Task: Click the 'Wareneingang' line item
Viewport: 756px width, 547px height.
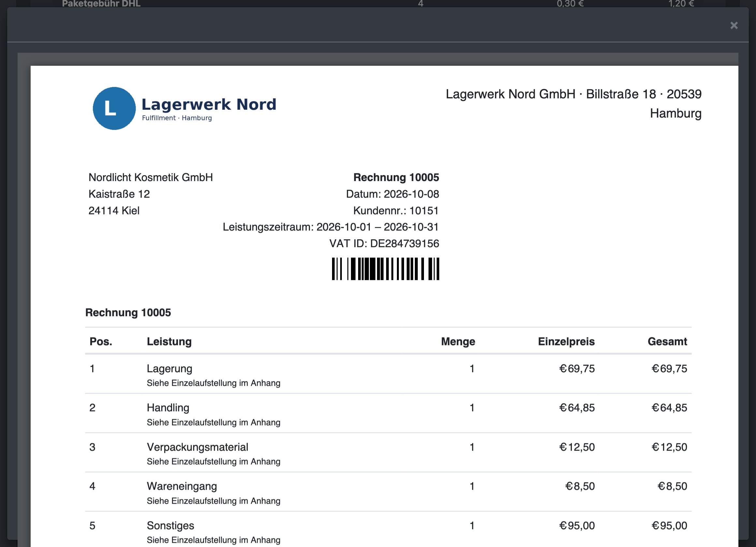Action: [x=182, y=486]
